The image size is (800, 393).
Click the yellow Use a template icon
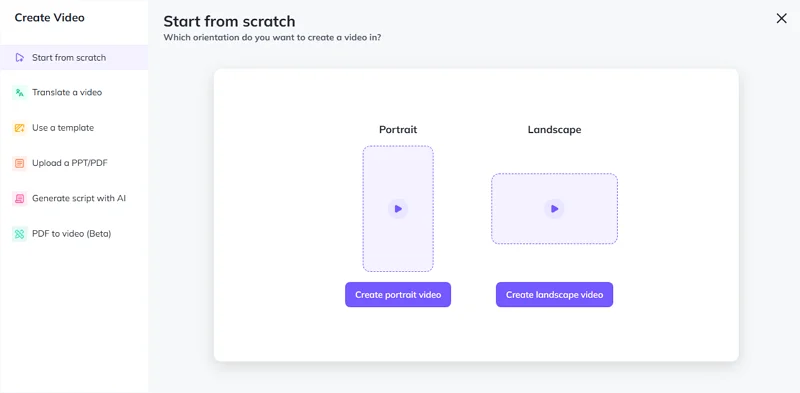pyautogui.click(x=19, y=128)
